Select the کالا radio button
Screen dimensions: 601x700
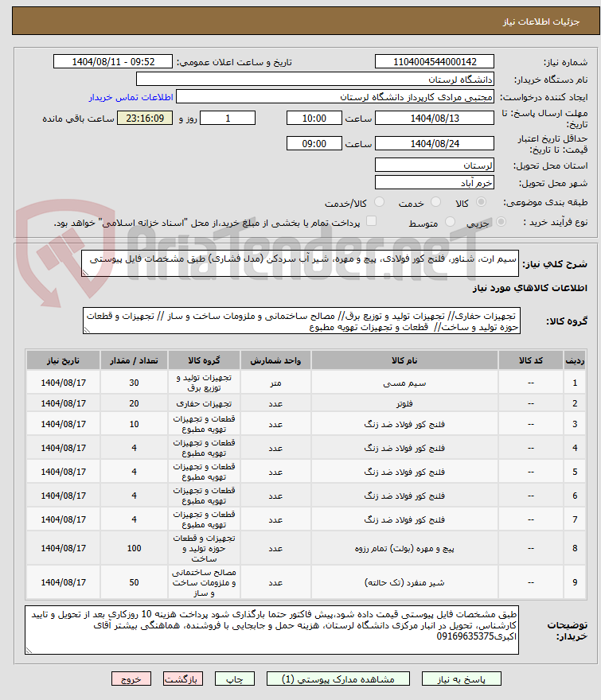[482, 202]
